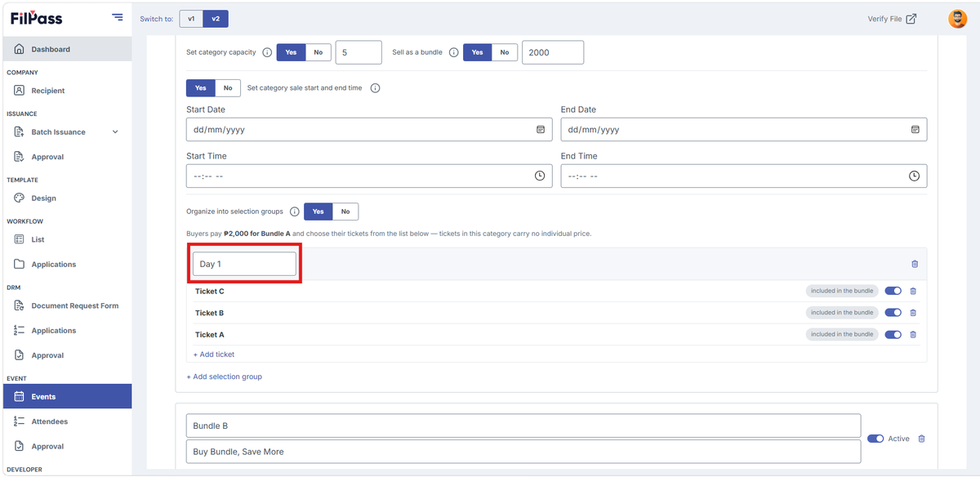
Task: Switch to v1 version
Action: (191, 18)
